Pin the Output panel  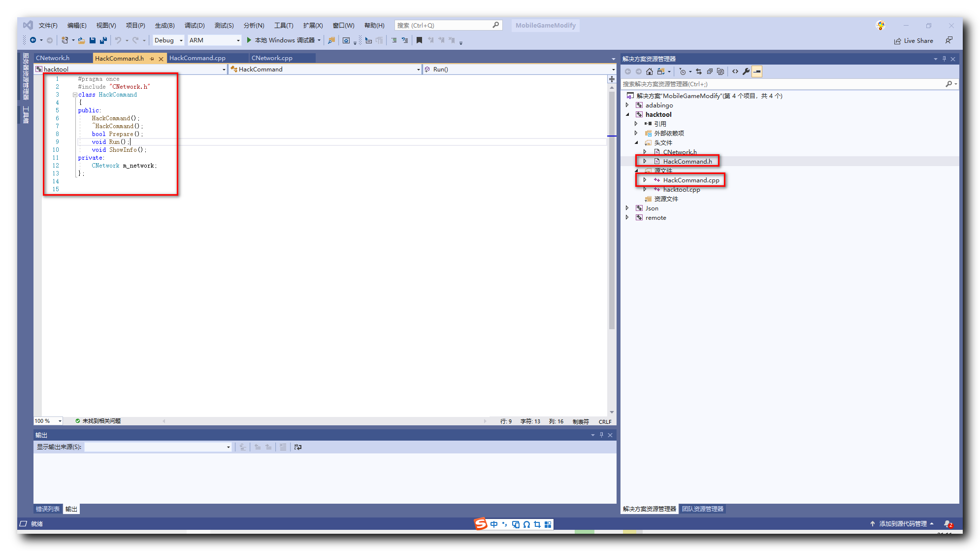tap(601, 435)
